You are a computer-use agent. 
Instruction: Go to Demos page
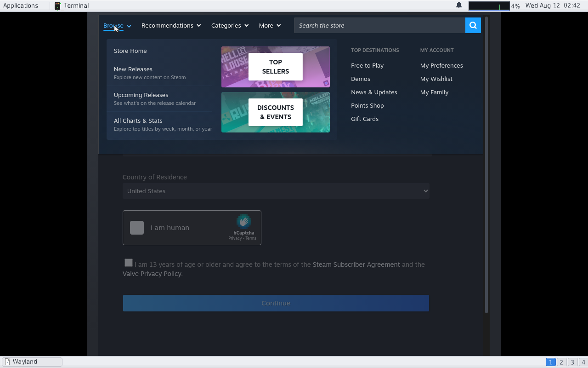pos(361,79)
